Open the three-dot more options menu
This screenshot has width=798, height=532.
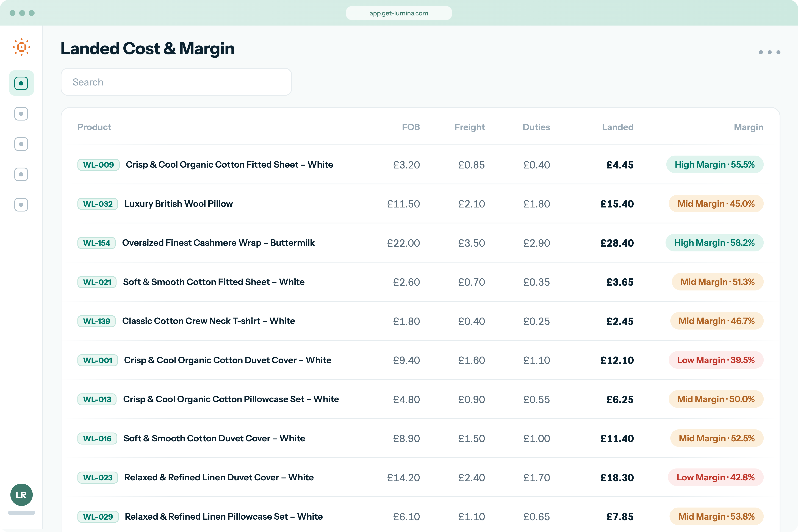coord(769,52)
